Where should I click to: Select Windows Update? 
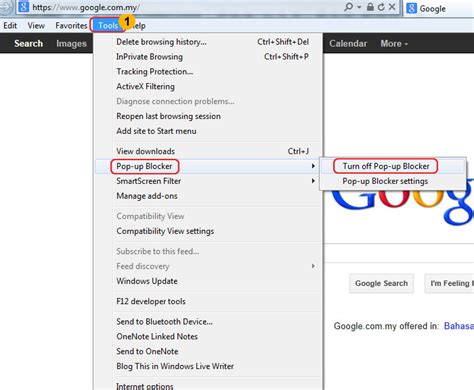coord(208,281)
